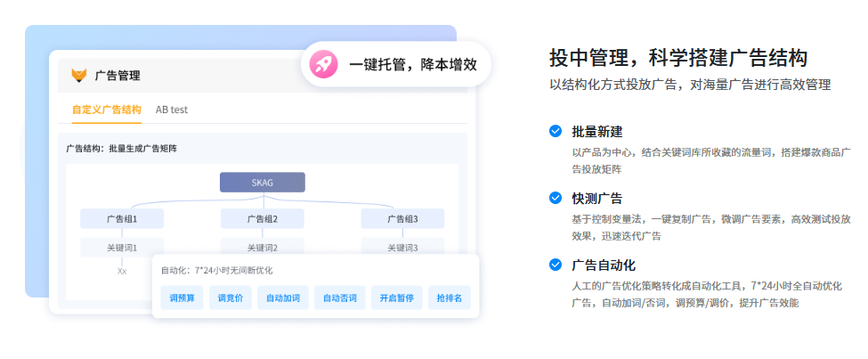868x359 pixels.
Task: Click the blue checkmark beside 批量新建
Action: point(556,131)
